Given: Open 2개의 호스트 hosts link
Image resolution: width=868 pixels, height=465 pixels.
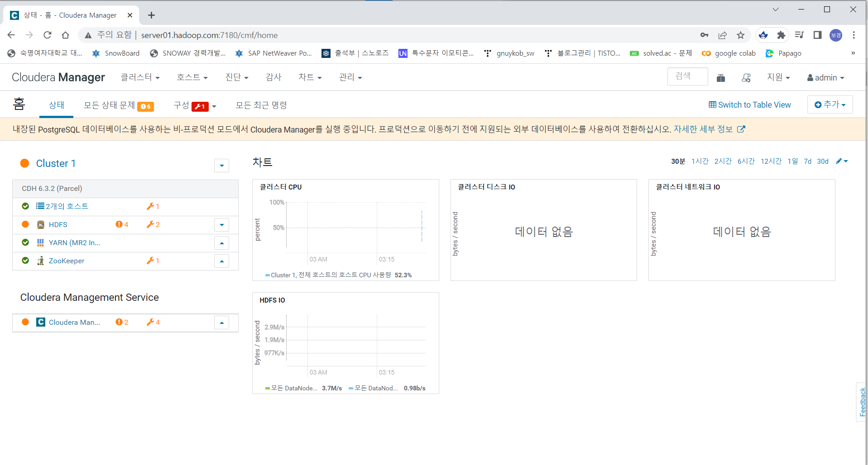Looking at the screenshot, I should pos(67,206).
